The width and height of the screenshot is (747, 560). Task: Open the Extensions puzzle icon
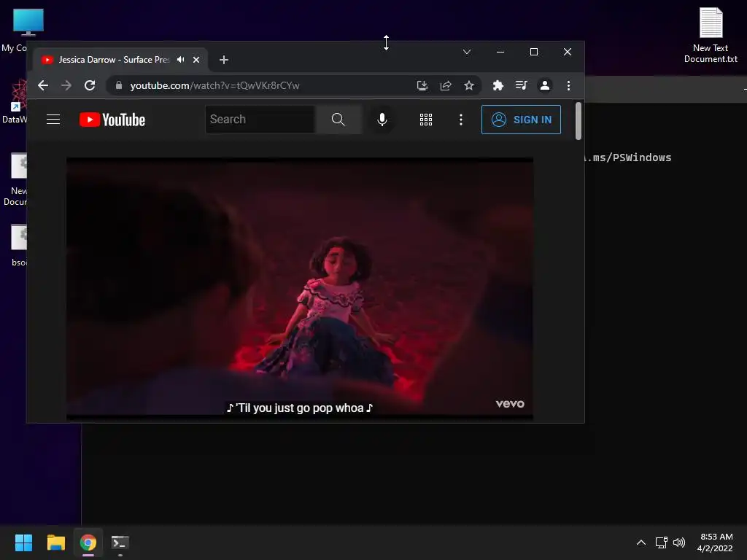click(x=498, y=85)
